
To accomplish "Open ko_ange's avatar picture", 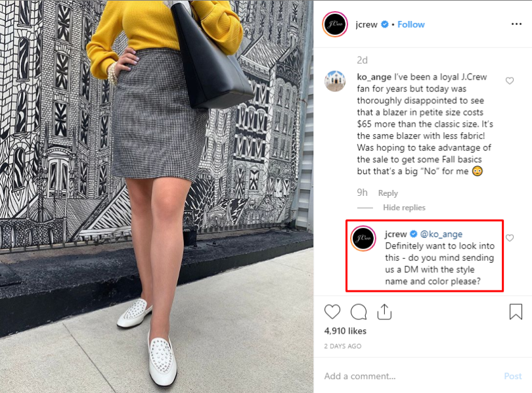I will [x=335, y=81].
